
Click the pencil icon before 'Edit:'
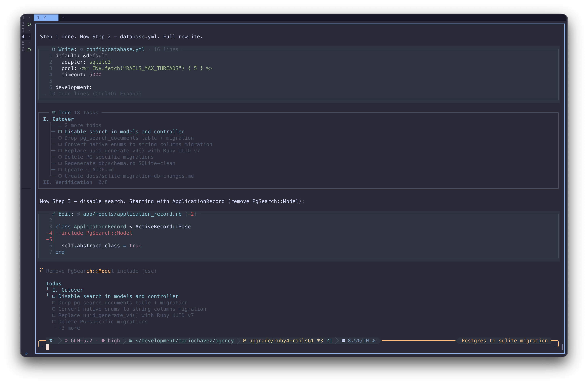click(x=54, y=214)
